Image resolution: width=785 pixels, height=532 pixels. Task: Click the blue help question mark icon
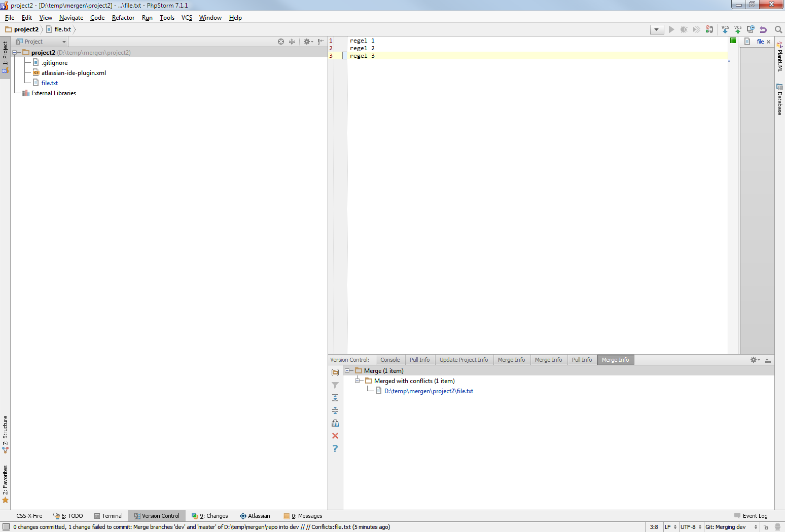point(335,448)
